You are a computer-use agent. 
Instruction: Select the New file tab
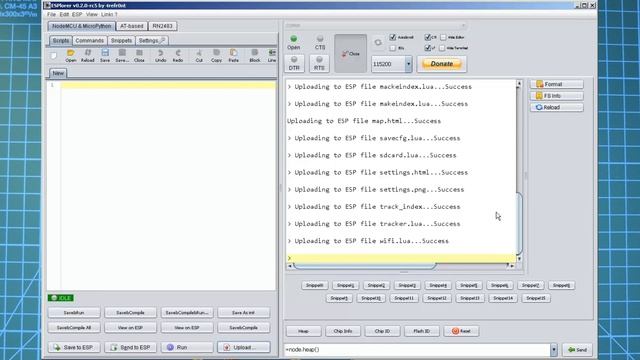click(58, 73)
